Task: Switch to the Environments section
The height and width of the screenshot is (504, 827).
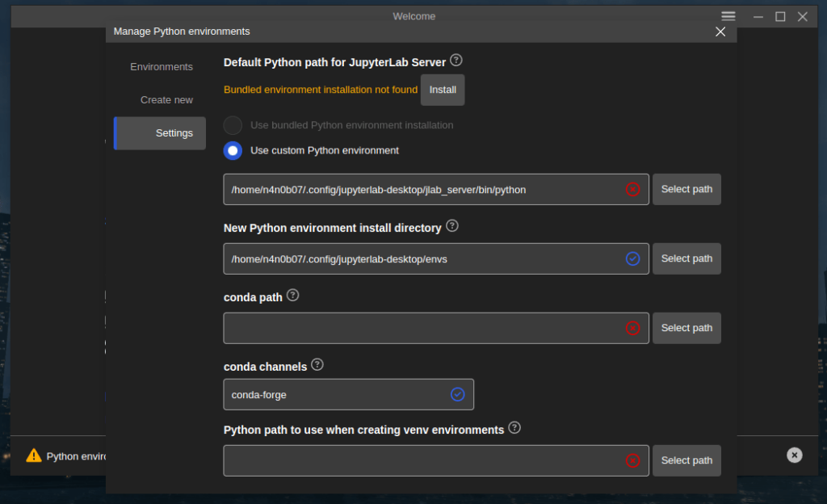Action: pos(161,66)
